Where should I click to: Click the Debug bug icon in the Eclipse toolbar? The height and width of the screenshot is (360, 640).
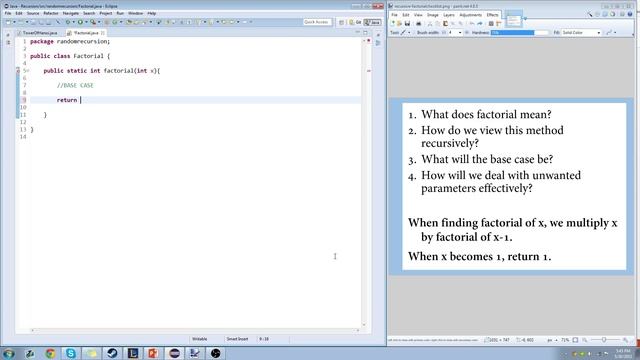pos(67,22)
